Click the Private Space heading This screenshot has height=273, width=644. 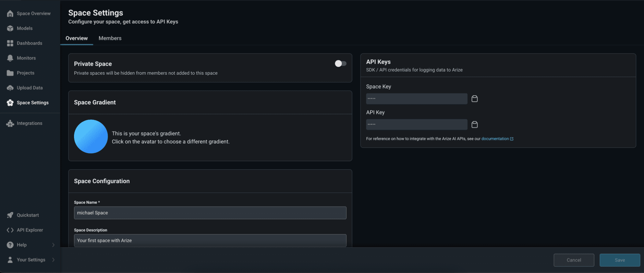pyautogui.click(x=93, y=64)
